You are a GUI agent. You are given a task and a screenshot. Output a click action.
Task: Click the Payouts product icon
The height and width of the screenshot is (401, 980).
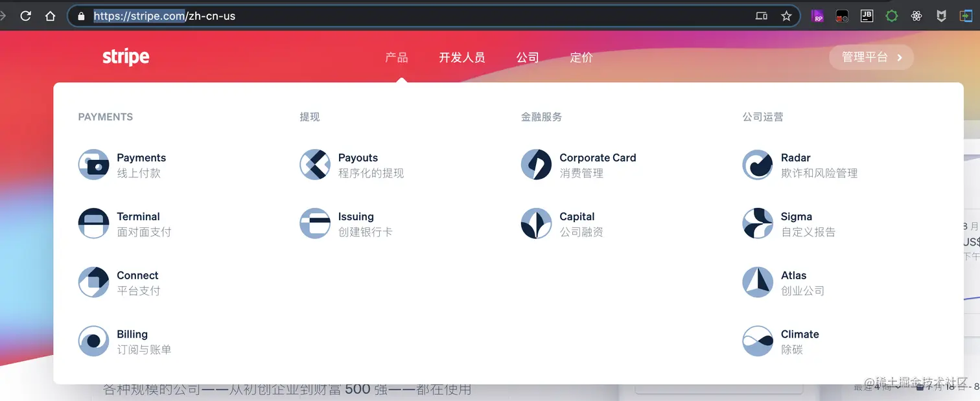tap(315, 165)
